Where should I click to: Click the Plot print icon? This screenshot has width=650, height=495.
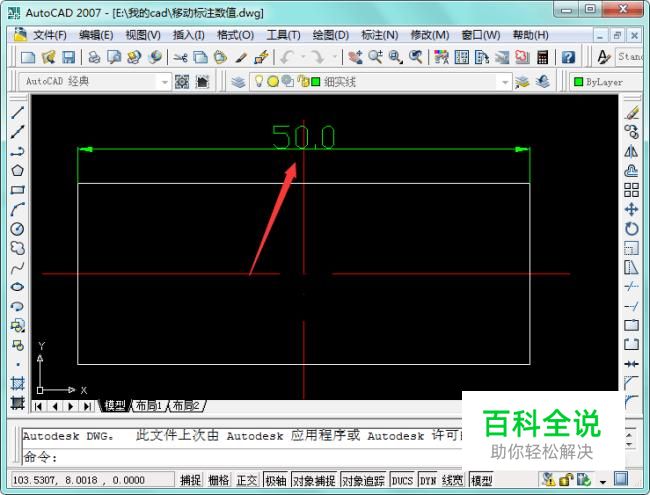click(x=94, y=57)
